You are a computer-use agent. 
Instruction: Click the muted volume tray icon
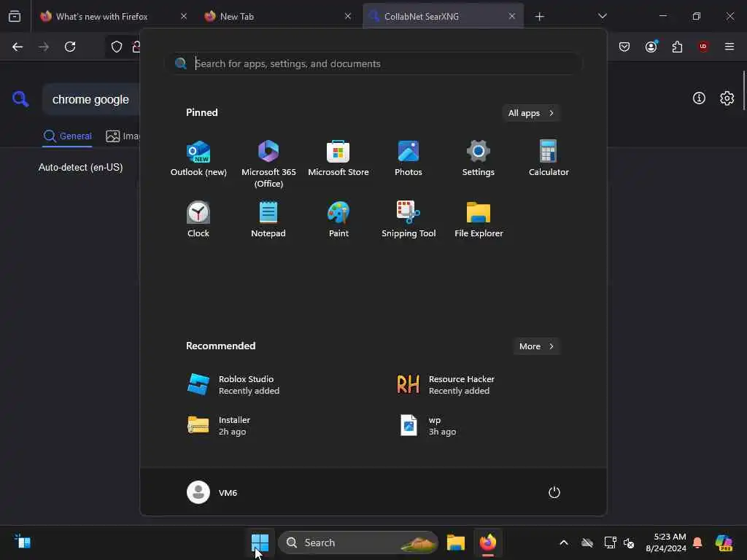pyautogui.click(x=629, y=542)
